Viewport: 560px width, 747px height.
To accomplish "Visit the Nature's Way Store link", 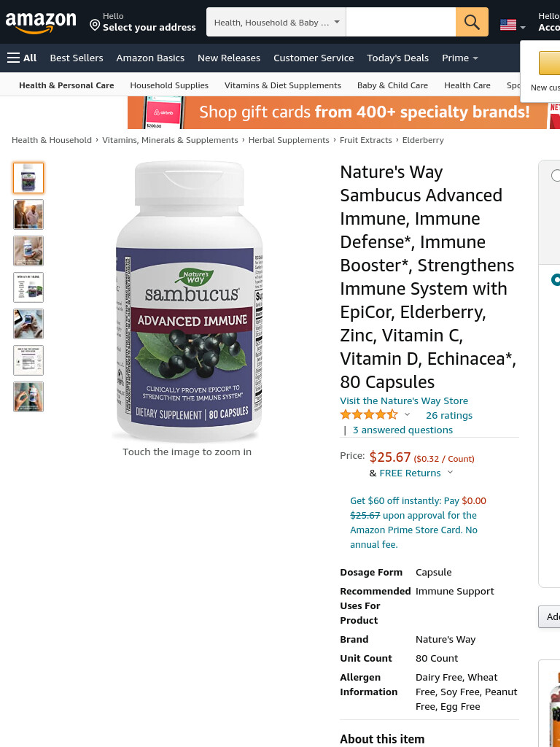I will [404, 400].
